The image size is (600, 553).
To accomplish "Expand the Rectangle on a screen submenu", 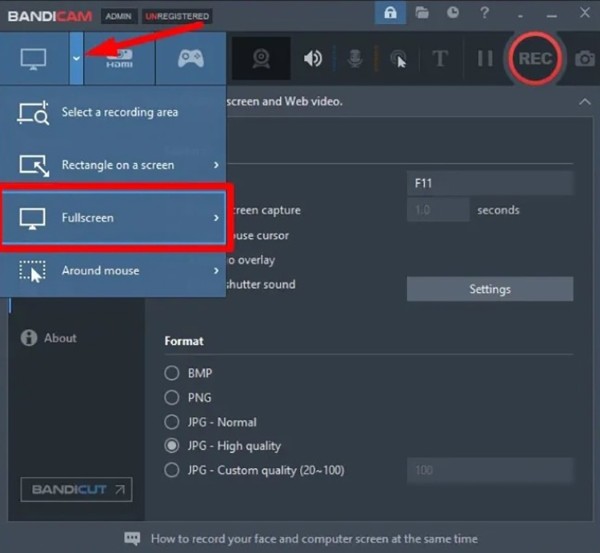I will tap(113, 165).
